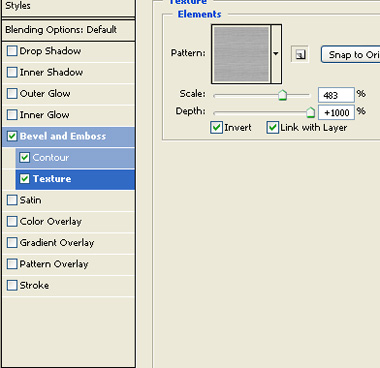
Task: Uncheck the Bevel and Emboss checkbox
Action: 12,136
